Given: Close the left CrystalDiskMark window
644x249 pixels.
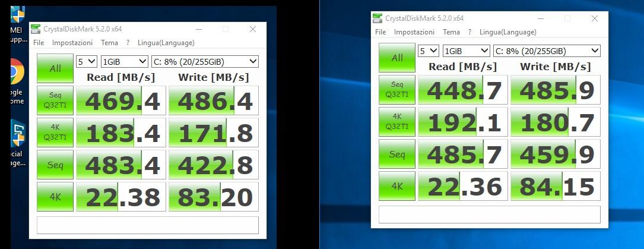Looking at the screenshot, I should pyautogui.click(x=253, y=29).
